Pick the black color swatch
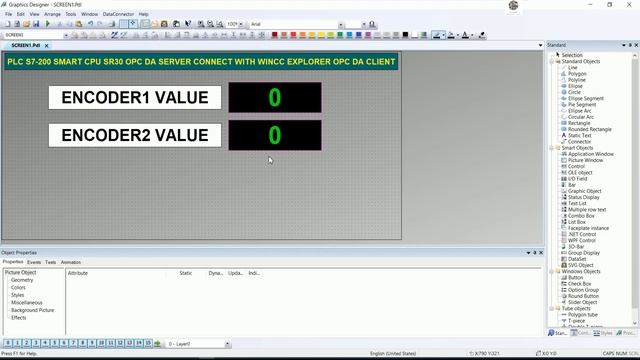This screenshot has height=360, width=640. [x=405, y=35]
